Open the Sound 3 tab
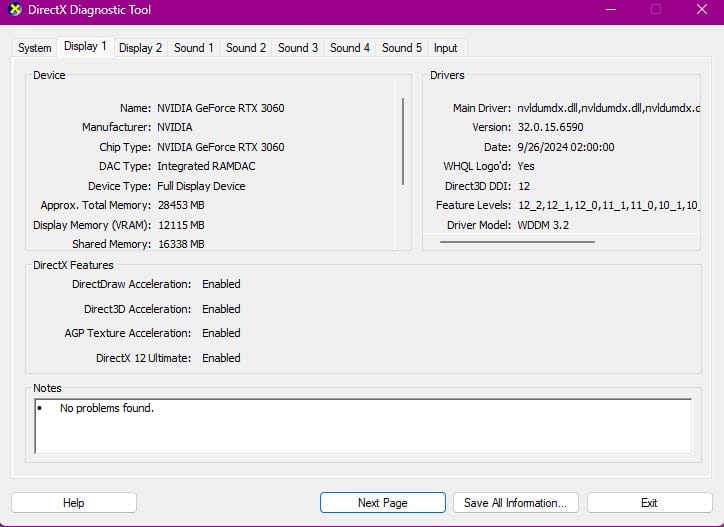The width and height of the screenshot is (724, 527). [x=298, y=48]
